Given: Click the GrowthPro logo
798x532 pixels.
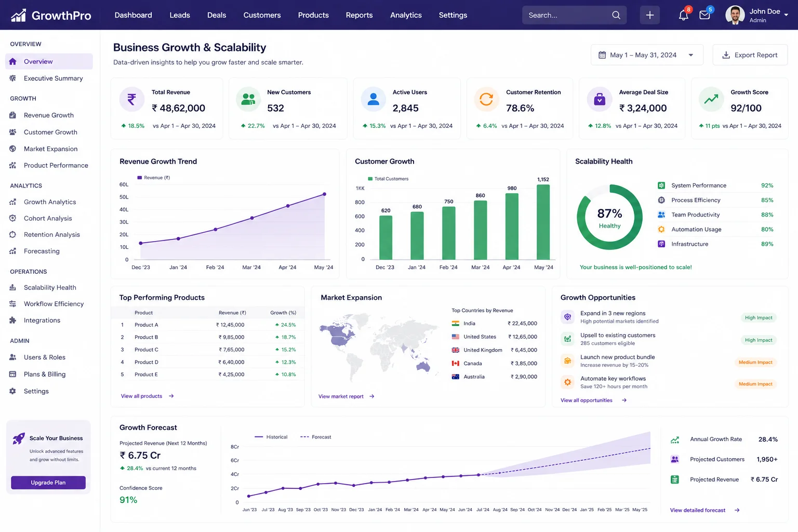Looking at the screenshot, I should tap(51, 16).
